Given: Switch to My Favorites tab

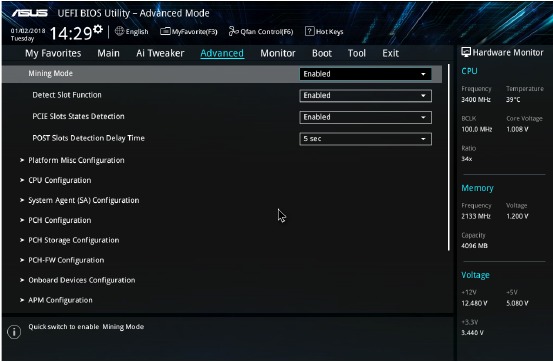Looking at the screenshot, I should tap(53, 53).
